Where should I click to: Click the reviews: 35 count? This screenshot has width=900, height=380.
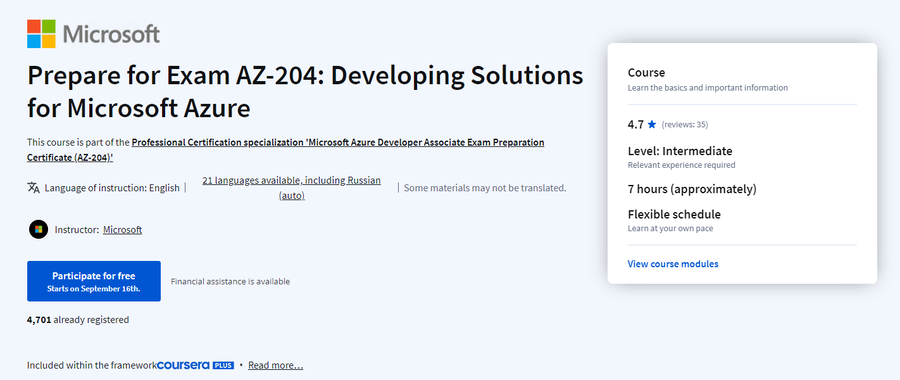coord(684,125)
